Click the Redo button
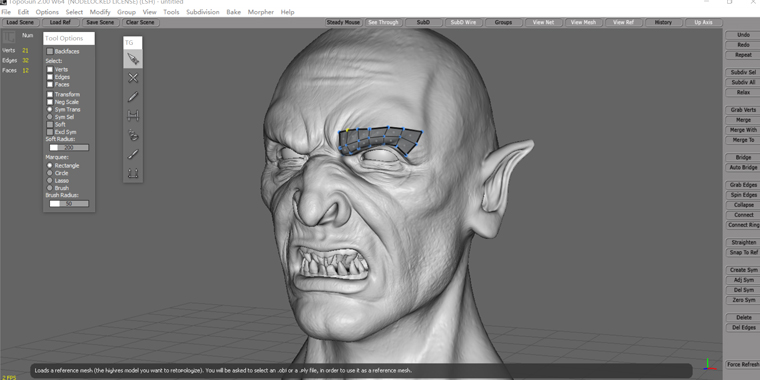This screenshot has width=760, height=380. tap(743, 45)
